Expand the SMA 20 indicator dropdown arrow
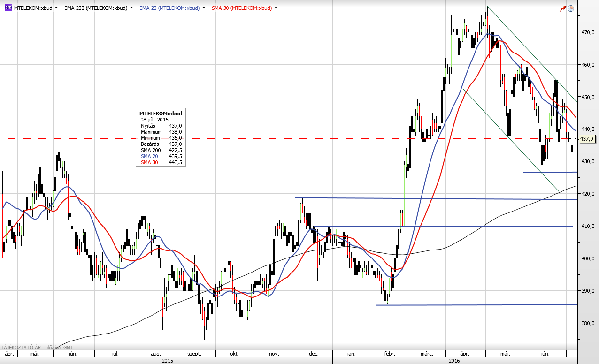Screen dimensions: 599x364 click(203, 8)
